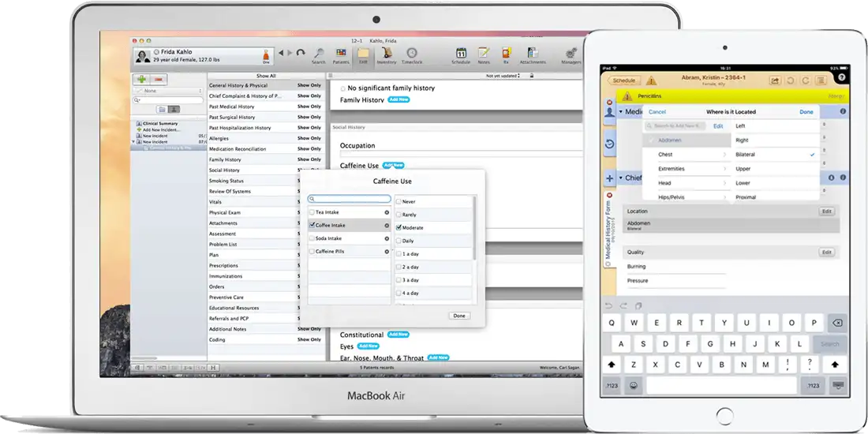Uncheck the Moderate frequency checkbox
This screenshot has height=434, width=868.
(x=398, y=227)
